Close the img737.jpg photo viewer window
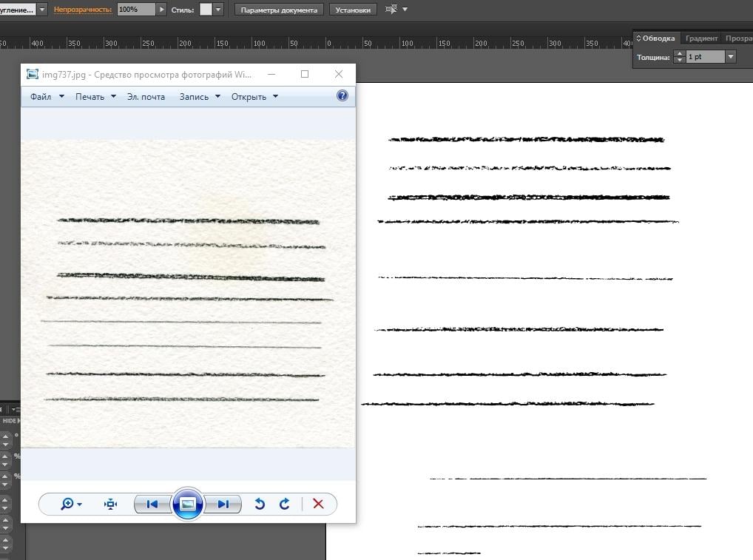 coord(339,74)
